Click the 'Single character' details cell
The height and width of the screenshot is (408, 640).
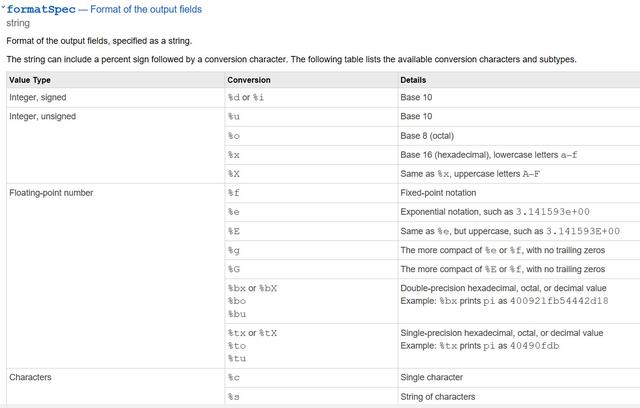tap(431, 377)
